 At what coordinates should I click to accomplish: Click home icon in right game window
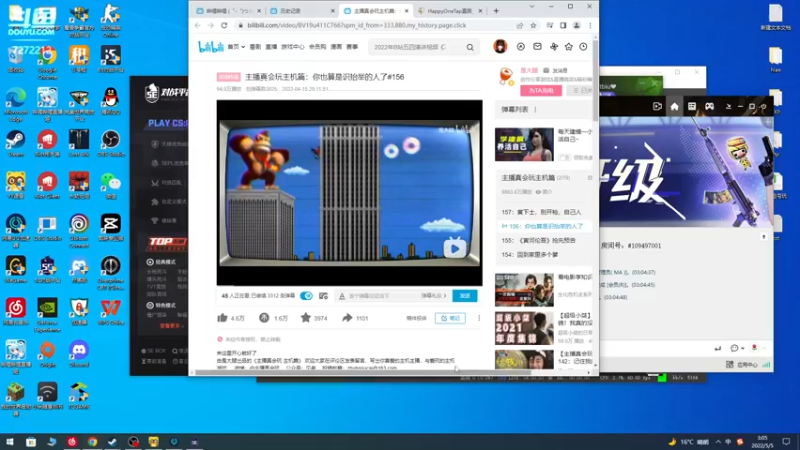(x=674, y=106)
